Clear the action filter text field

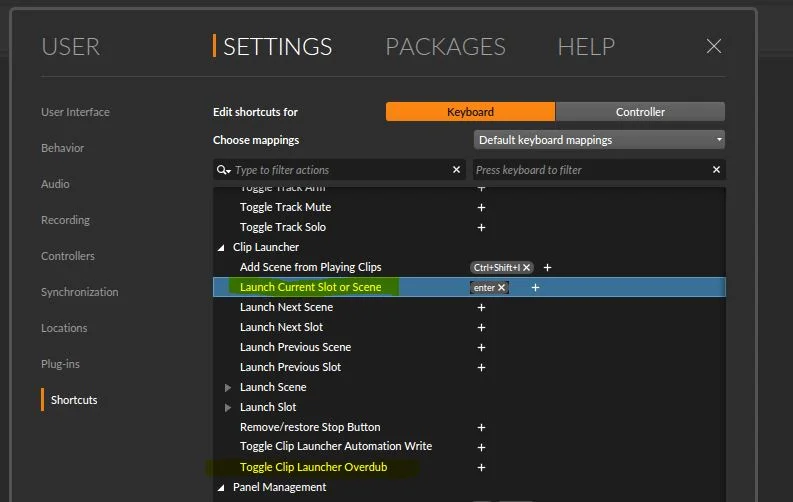[456, 170]
